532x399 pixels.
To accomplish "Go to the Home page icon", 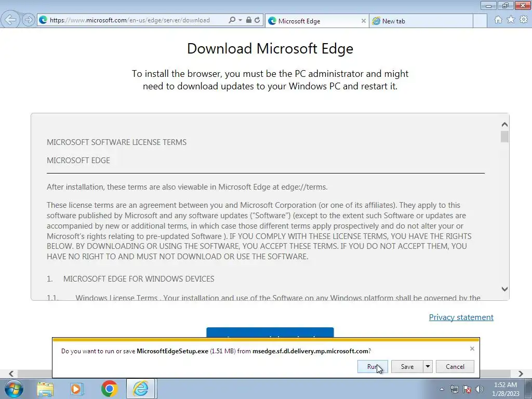I will (498, 20).
